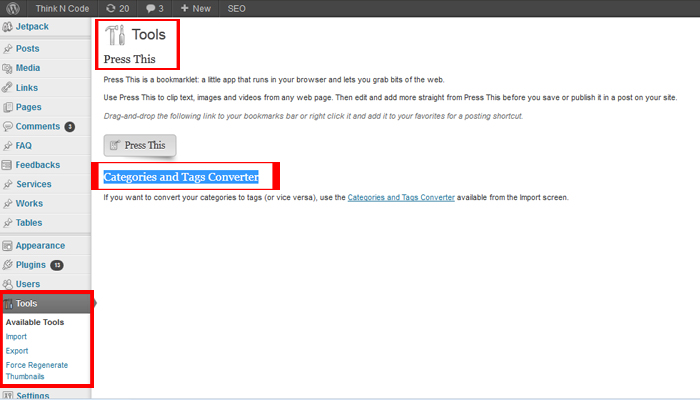Open the FAQ menu
Image resolution: width=700 pixels, height=400 pixels.
click(x=24, y=146)
